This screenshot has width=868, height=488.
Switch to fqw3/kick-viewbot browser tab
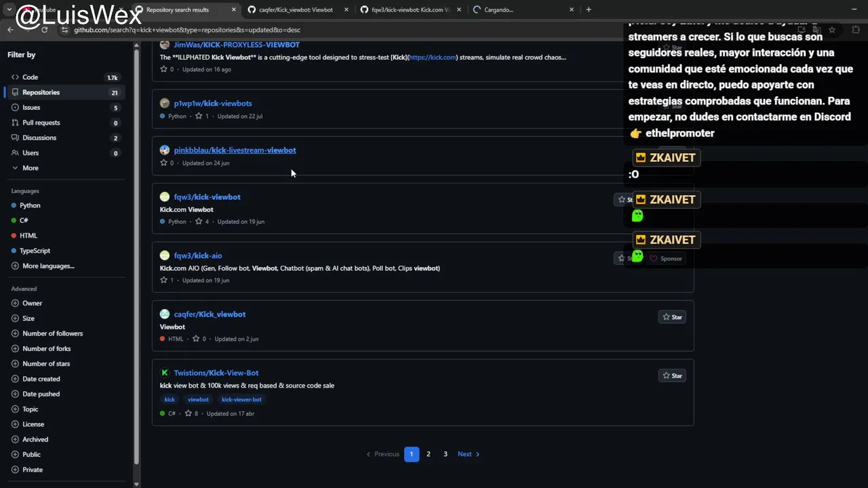(410, 9)
